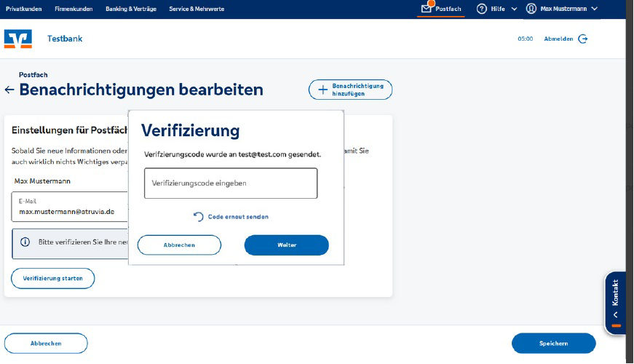Click the Code erneut senden link
Screen dimensions: 634x364
[238, 217]
